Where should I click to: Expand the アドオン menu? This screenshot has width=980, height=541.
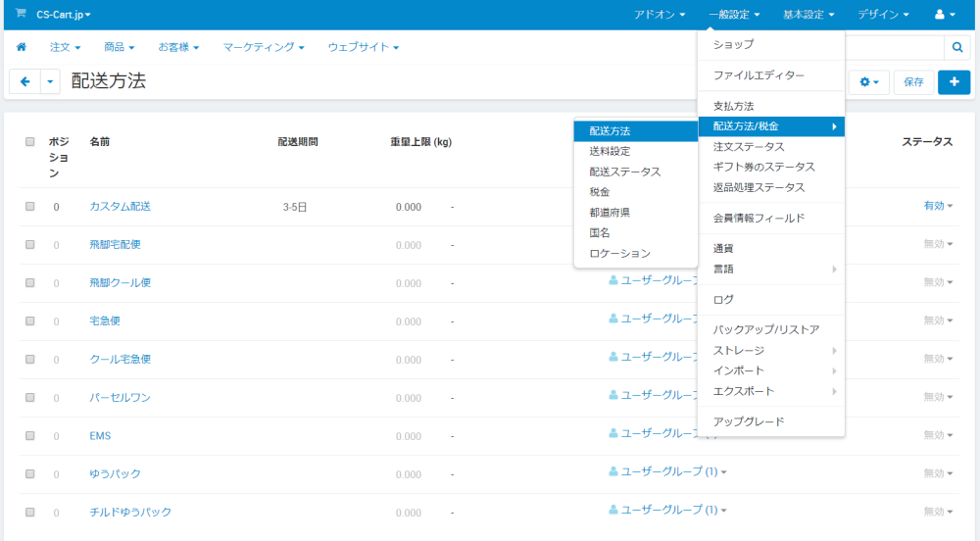(659, 15)
